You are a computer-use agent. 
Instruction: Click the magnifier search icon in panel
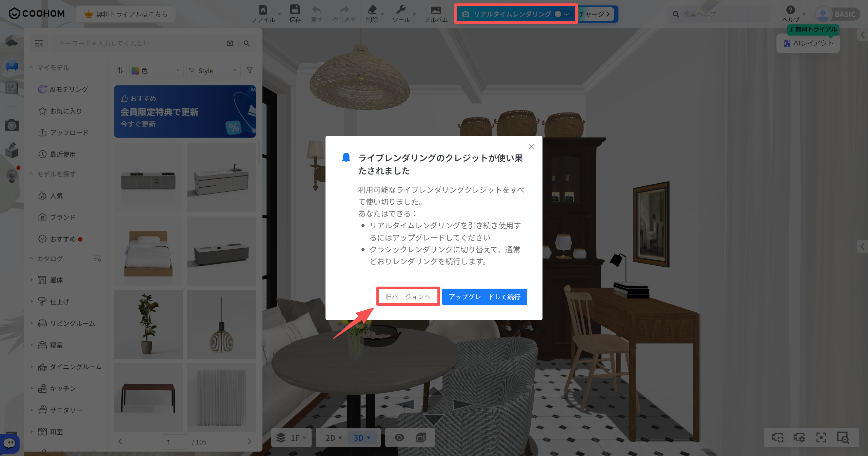[x=247, y=43]
